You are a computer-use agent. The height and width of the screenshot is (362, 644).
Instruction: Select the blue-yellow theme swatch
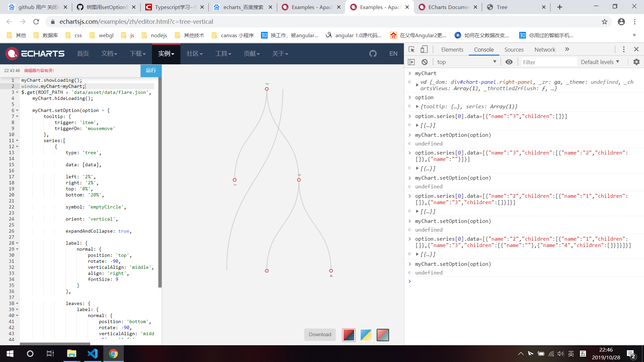tap(366, 335)
